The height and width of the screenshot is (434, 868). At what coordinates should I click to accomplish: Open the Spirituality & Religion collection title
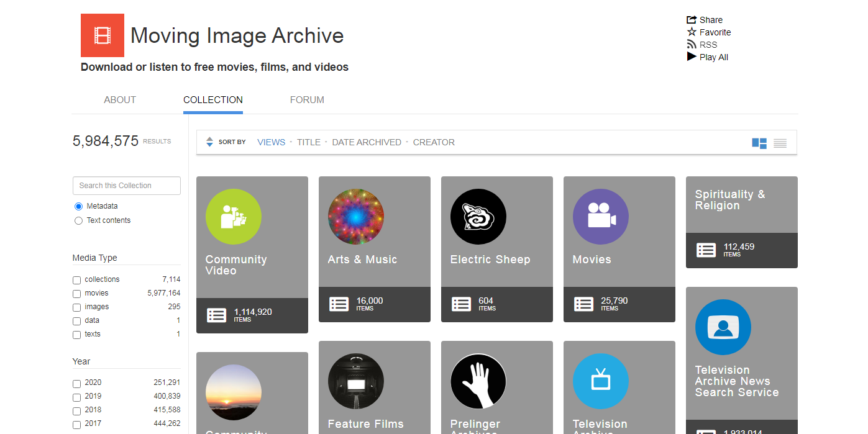pos(730,200)
